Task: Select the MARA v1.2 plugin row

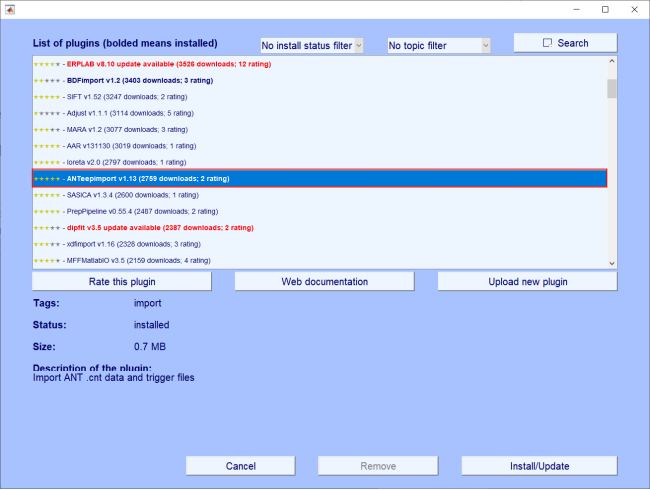Action: [320, 130]
